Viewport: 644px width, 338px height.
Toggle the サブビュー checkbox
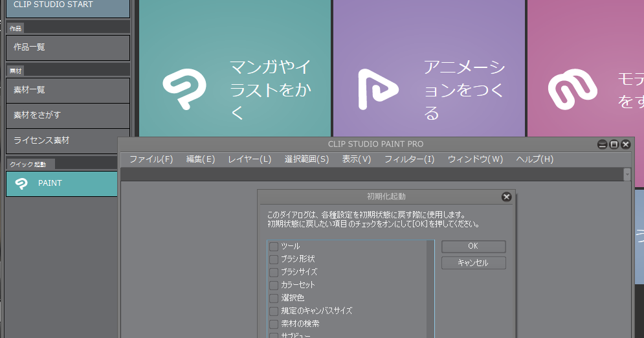click(x=274, y=335)
